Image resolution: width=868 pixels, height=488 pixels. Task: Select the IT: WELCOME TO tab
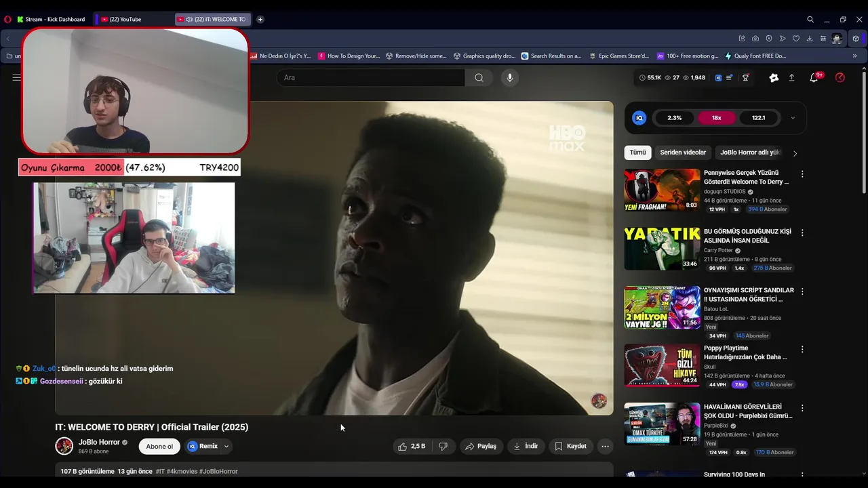pyautogui.click(x=214, y=20)
